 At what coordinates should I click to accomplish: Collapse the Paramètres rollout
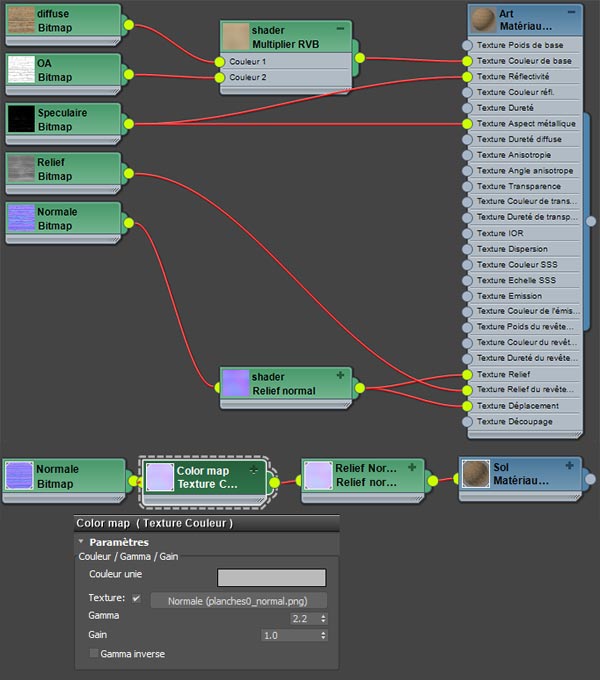81,542
